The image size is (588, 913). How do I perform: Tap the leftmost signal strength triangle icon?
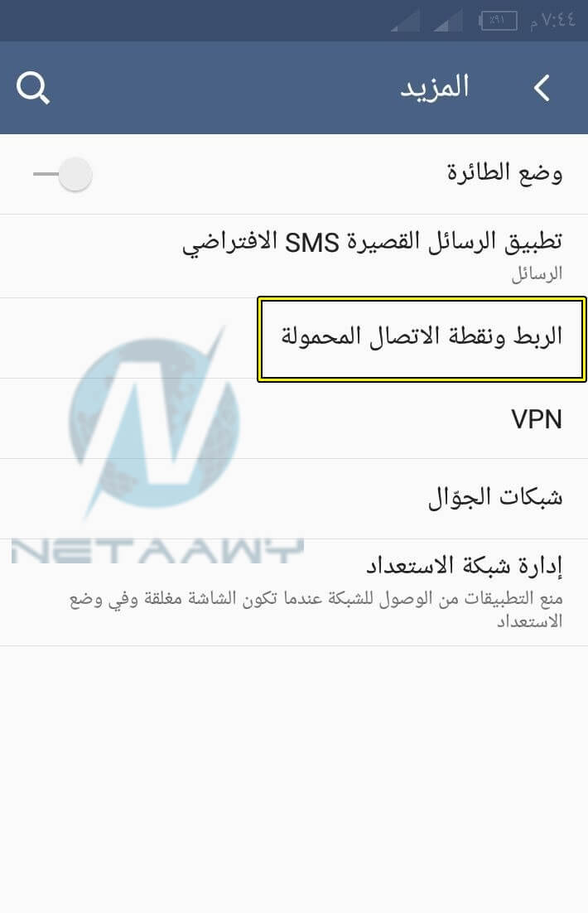405,21
